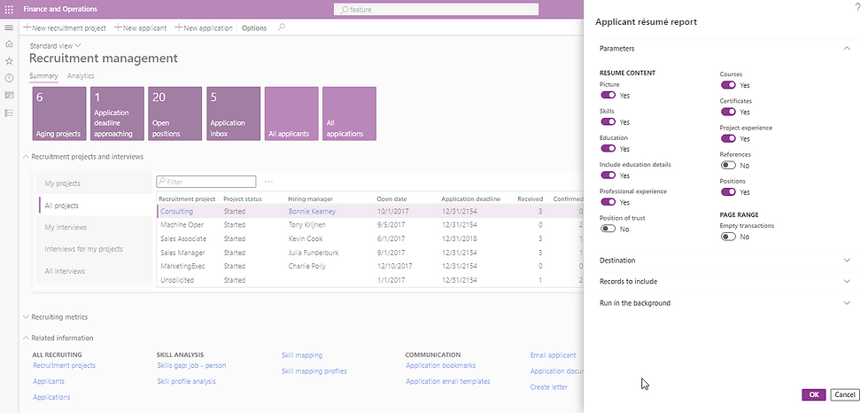The width and height of the screenshot is (868, 413).
Task: Switch to the Analytics tab
Action: pos(81,76)
